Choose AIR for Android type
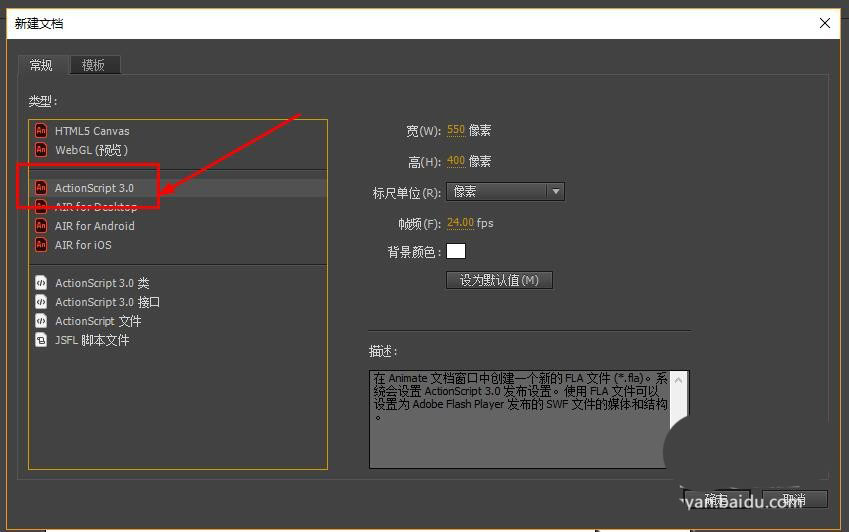 [178, 226]
